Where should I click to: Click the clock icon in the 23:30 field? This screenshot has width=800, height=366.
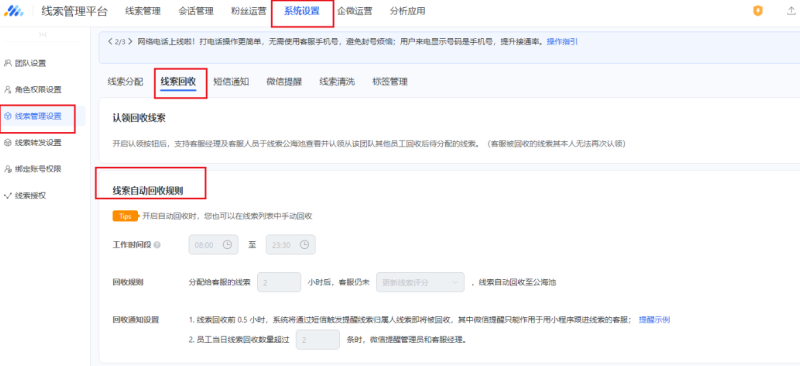click(305, 245)
